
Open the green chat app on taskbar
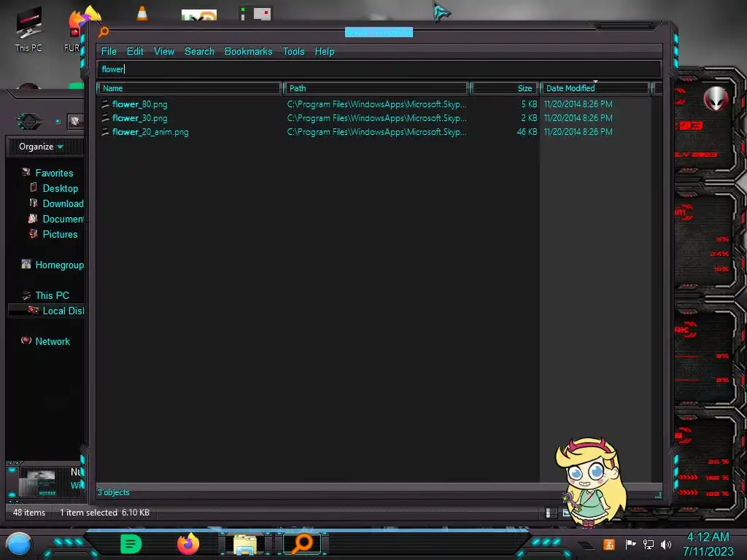point(131,544)
